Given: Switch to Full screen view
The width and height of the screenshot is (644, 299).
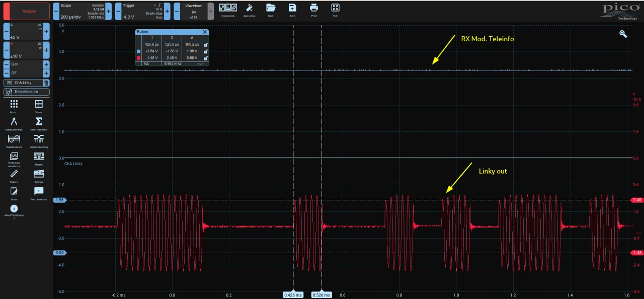Looking at the screenshot, I should click(x=335, y=10).
